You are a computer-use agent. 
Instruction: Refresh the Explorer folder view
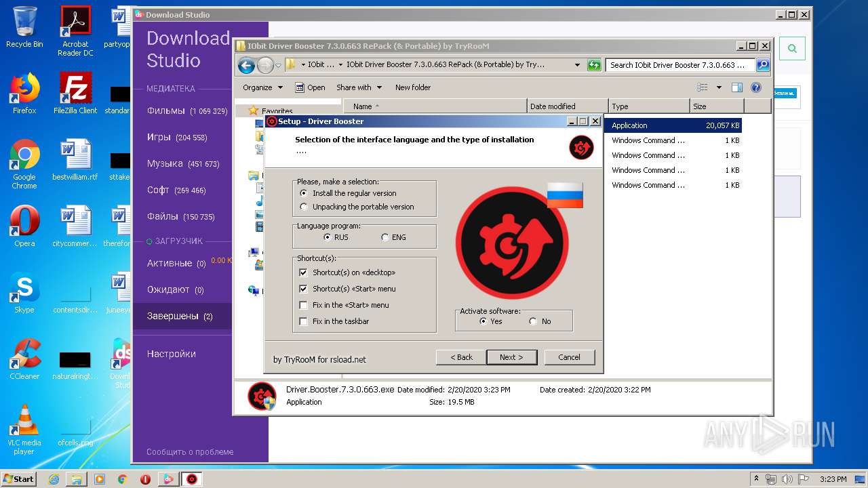click(x=594, y=65)
